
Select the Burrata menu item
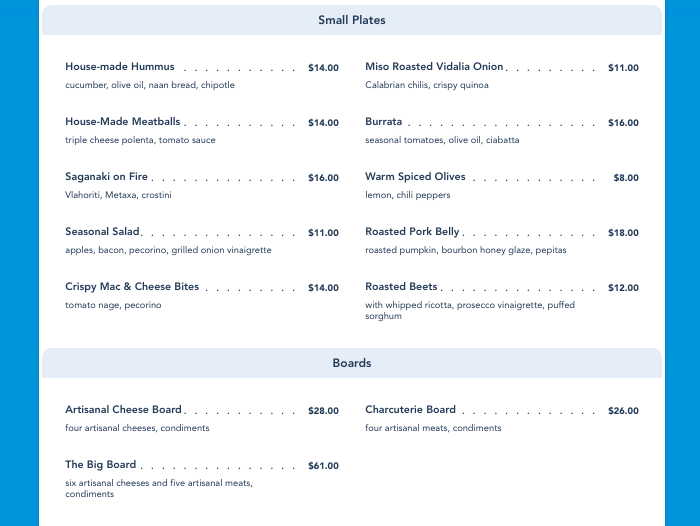pos(384,122)
